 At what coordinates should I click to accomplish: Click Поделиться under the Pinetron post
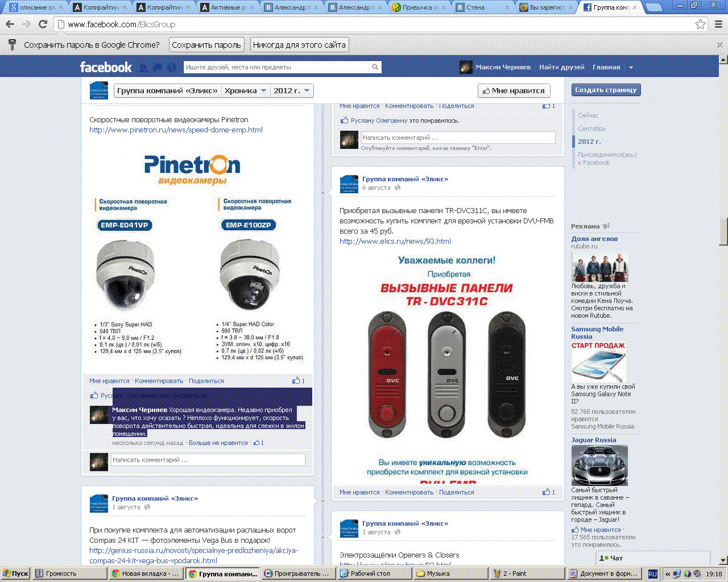(x=206, y=381)
